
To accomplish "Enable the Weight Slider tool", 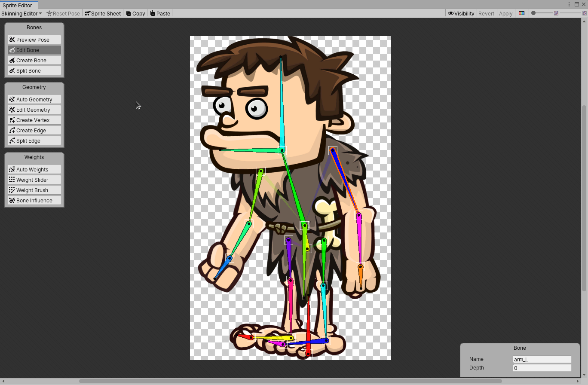I will click(34, 180).
